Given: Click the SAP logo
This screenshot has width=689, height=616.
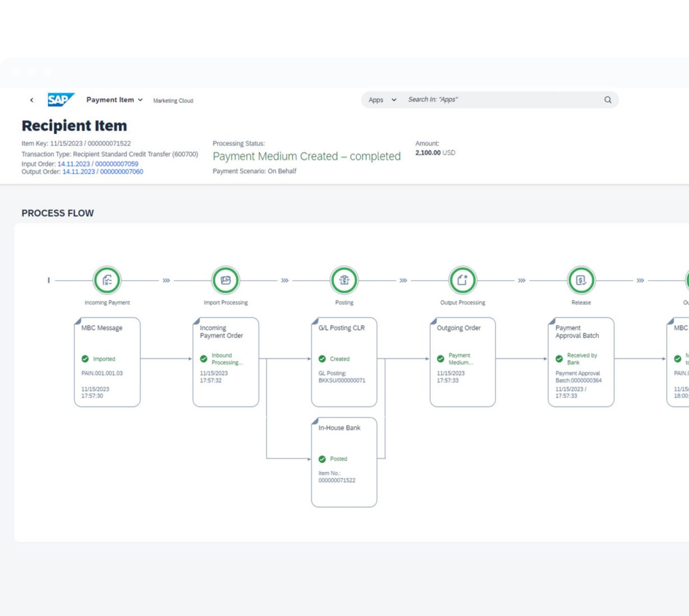Looking at the screenshot, I should pyautogui.click(x=60, y=100).
